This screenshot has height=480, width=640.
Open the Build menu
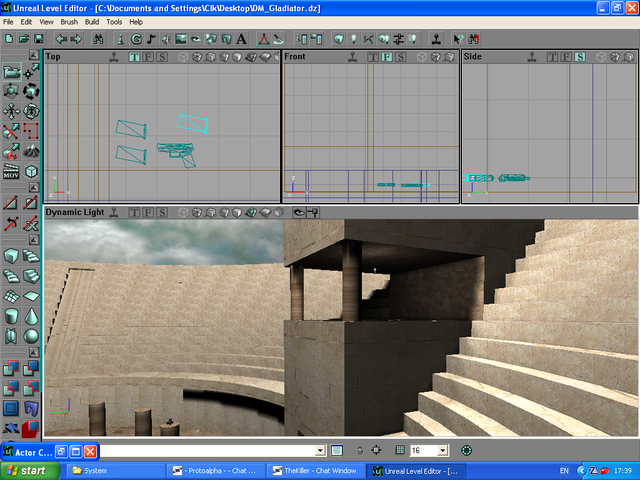[92, 21]
